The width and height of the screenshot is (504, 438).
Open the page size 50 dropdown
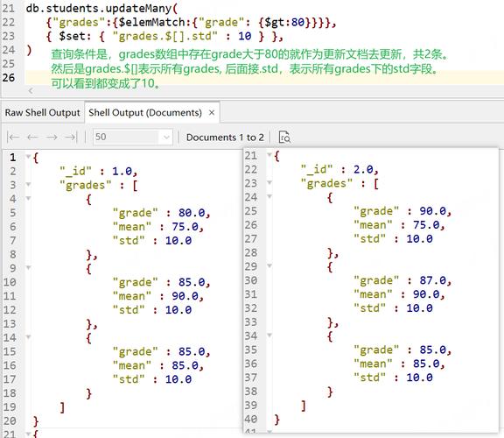pyautogui.click(x=132, y=138)
